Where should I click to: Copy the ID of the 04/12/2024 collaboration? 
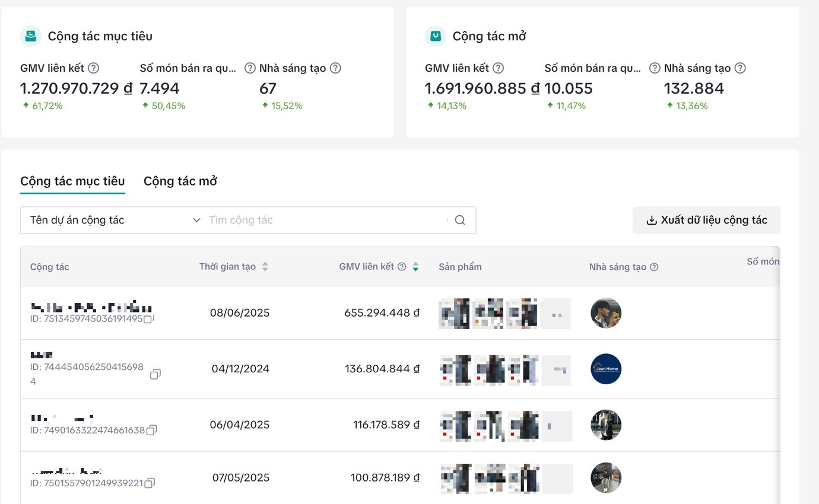tap(155, 374)
